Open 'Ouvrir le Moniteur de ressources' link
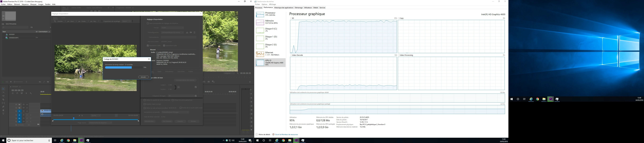Image resolution: width=644 pixels, height=143 pixels. click(286, 135)
